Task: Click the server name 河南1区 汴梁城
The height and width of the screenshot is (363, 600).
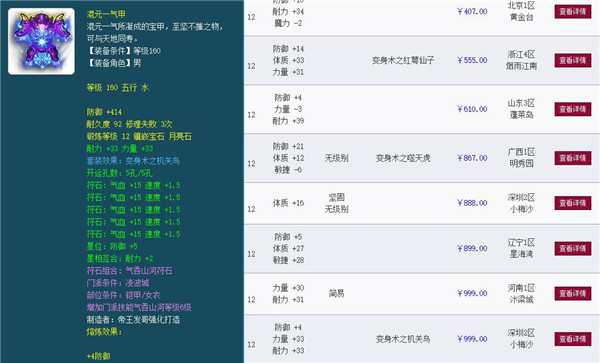Action: [521, 293]
